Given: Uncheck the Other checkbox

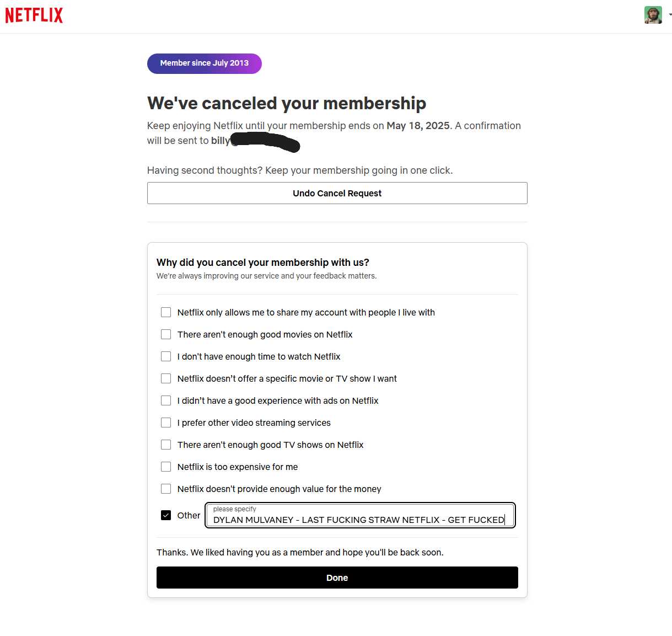Looking at the screenshot, I should 166,515.
